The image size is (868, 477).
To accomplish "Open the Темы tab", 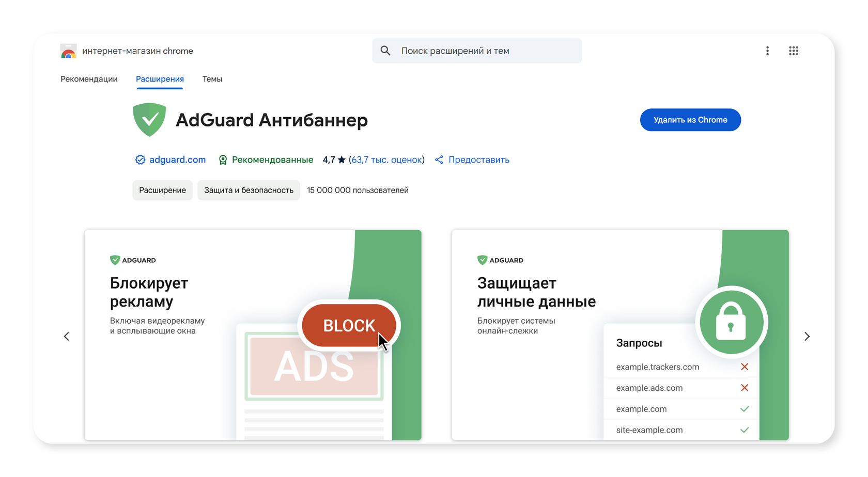I will tap(212, 79).
